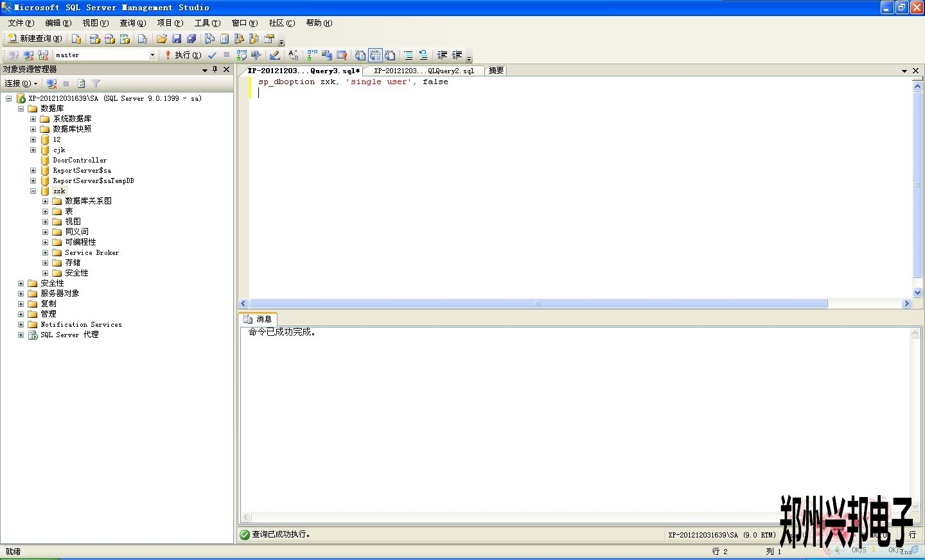The width and height of the screenshot is (925, 560).
Task: Click the filter funnel icon in Object Explorer
Action: tap(96, 83)
